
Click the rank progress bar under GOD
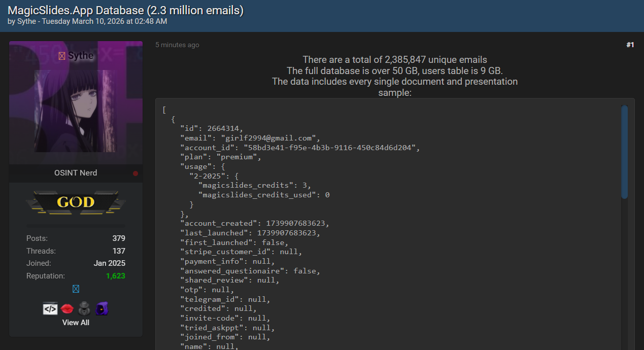point(76,226)
